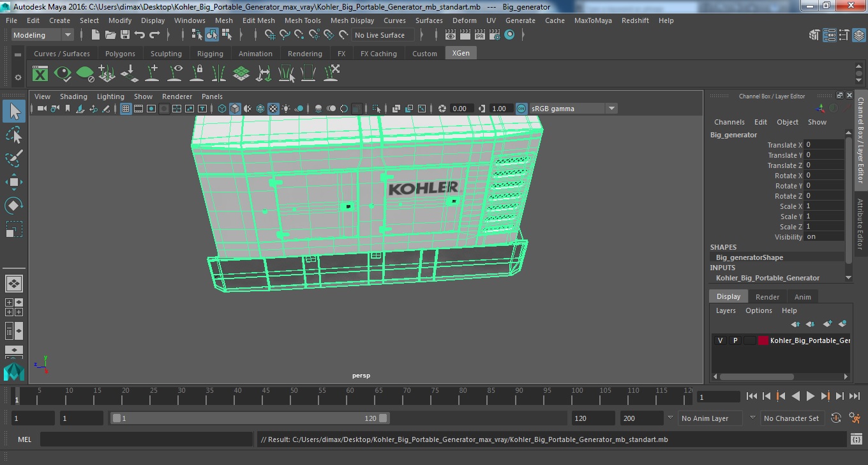Viewport: 868px width, 465px height.
Task: Click the XGen delete guides X shelf icon
Action: (331, 73)
